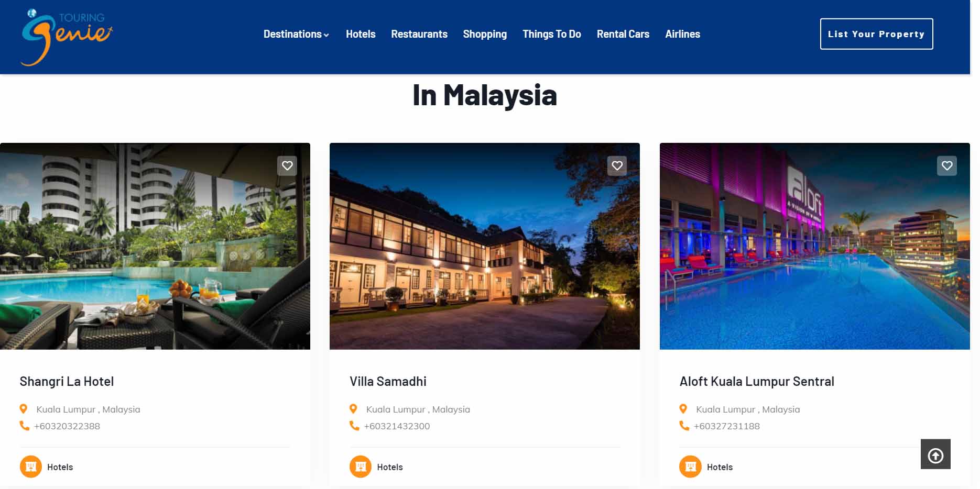Open the Shopping section
Viewport: 980px width, 489px height.
point(485,34)
